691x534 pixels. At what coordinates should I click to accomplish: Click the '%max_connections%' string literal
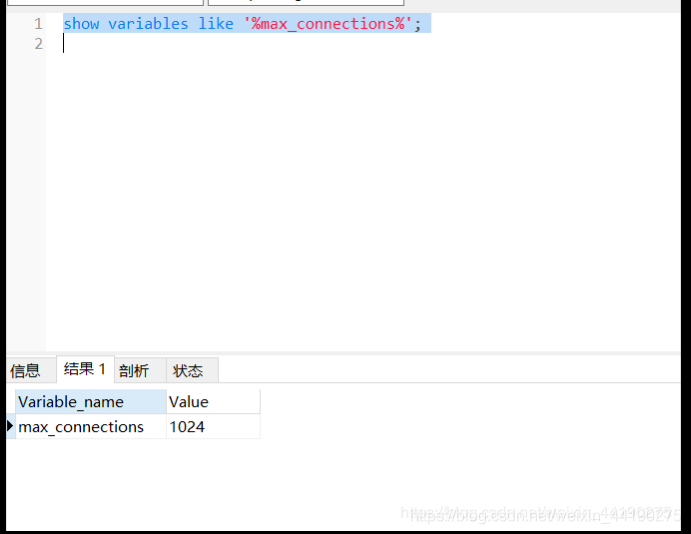coord(328,24)
